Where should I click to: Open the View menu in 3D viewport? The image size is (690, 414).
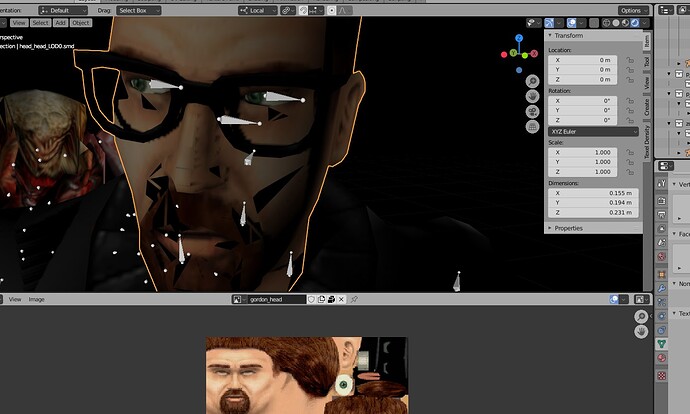[19, 23]
